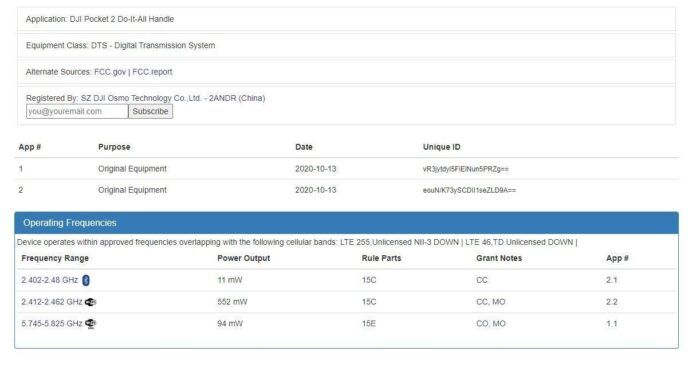This screenshot has width=700, height=367.
Task: Click the 'App #' header in the applications table
Action: (30, 147)
